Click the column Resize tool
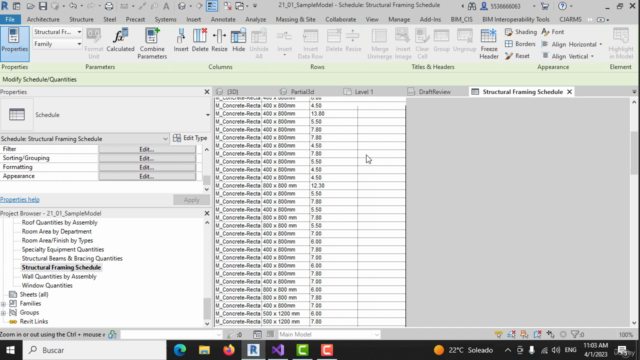The width and height of the screenshot is (640, 360). (219, 41)
